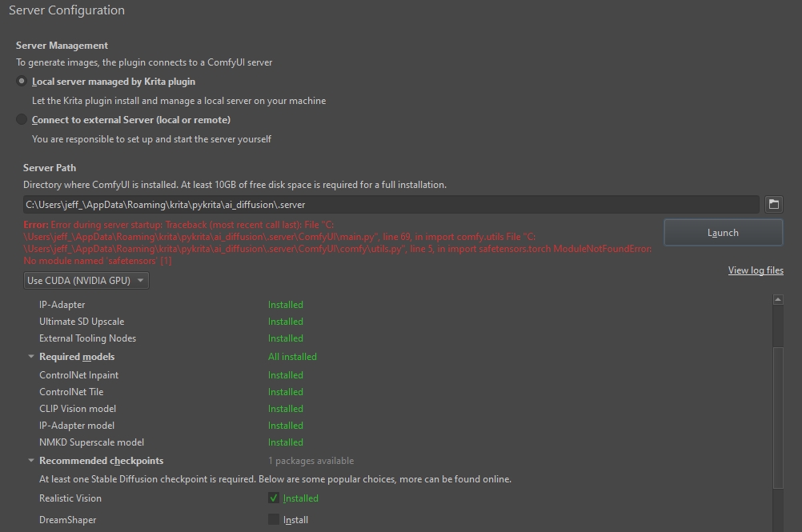Open the Use CUDA device dropdown
Image resolution: width=802 pixels, height=532 pixels.
click(86, 280)
